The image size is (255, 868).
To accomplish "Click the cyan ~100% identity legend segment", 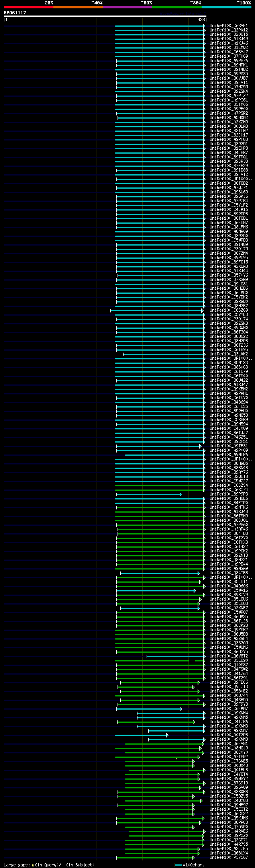I will coord(226,7).
